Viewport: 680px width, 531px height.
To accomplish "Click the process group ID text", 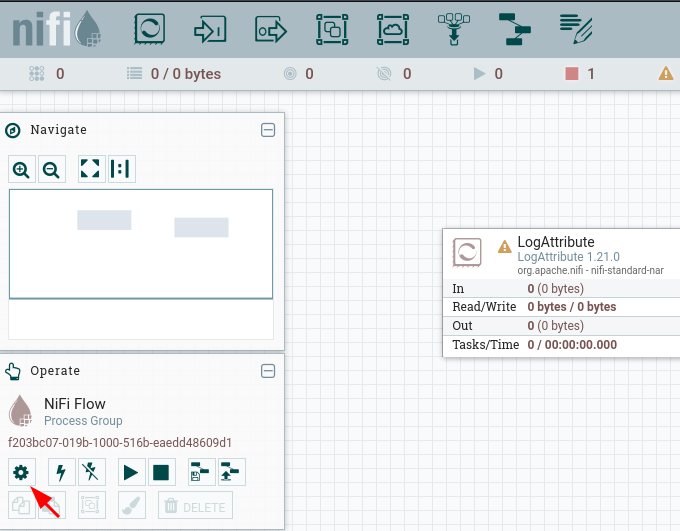I will click(x=120, y=442).
